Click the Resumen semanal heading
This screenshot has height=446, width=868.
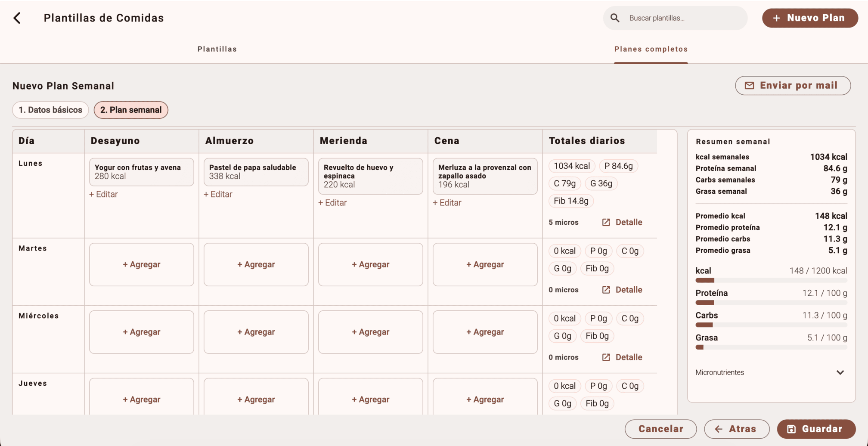tap(733, 142)
